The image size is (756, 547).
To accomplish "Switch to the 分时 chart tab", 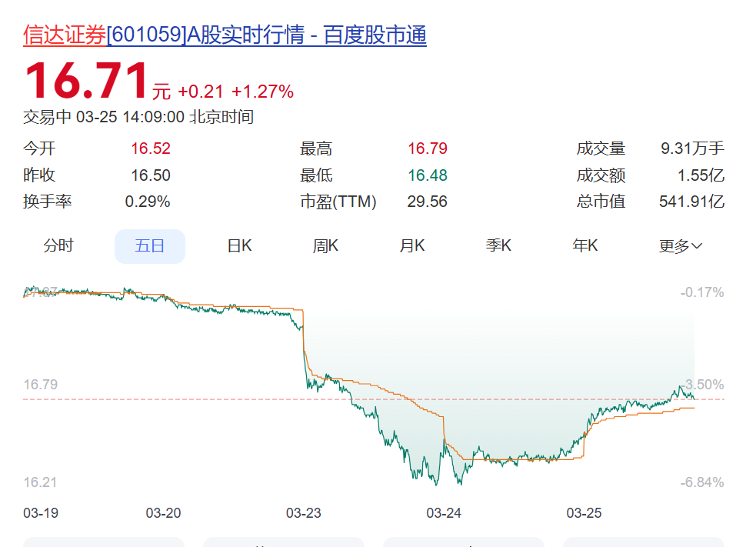I will coord(58,246).
